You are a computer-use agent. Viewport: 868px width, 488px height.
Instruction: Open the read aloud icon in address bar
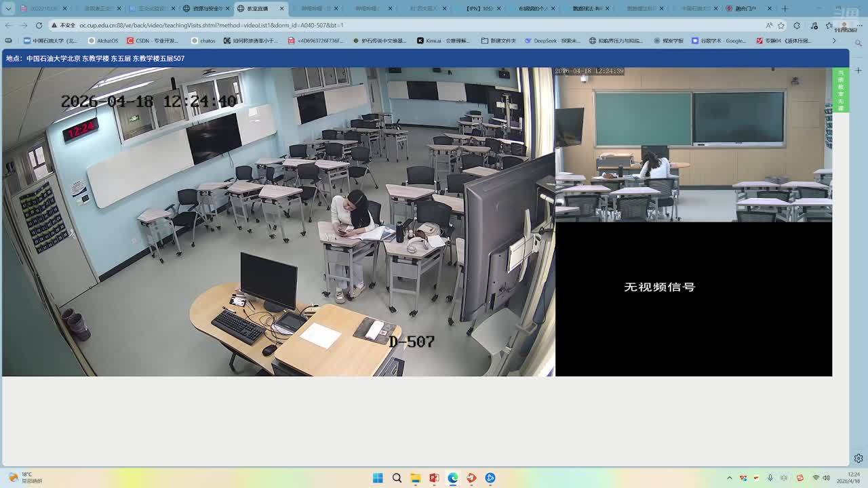pyautogui.click(x=769, y=25)
